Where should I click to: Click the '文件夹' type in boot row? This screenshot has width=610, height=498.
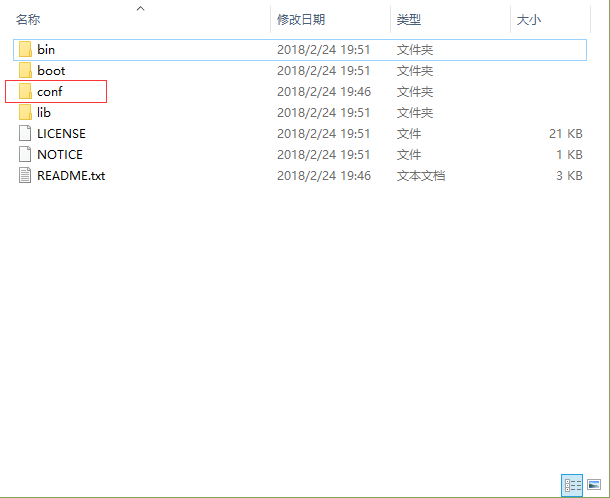[415, 70]
